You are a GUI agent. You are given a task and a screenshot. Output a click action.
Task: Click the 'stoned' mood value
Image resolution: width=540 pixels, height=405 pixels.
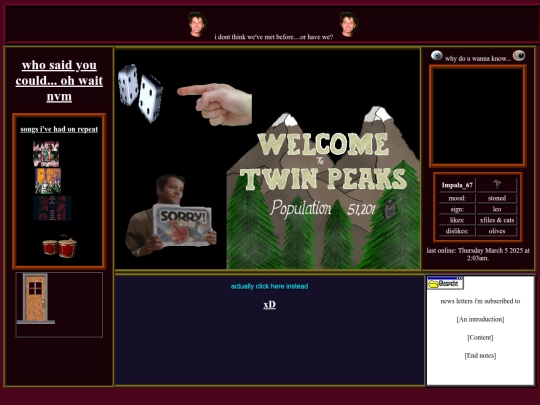click(x=497, y=198)
